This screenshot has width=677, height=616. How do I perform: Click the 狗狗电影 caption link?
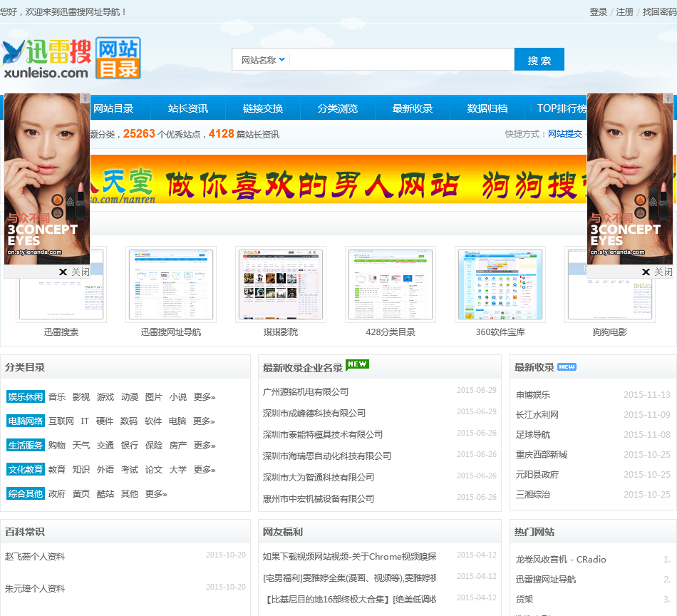(609, 332)
